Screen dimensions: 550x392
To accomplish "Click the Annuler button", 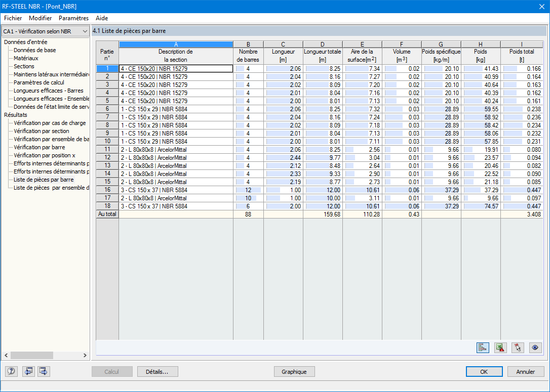I will coord(526,372).
